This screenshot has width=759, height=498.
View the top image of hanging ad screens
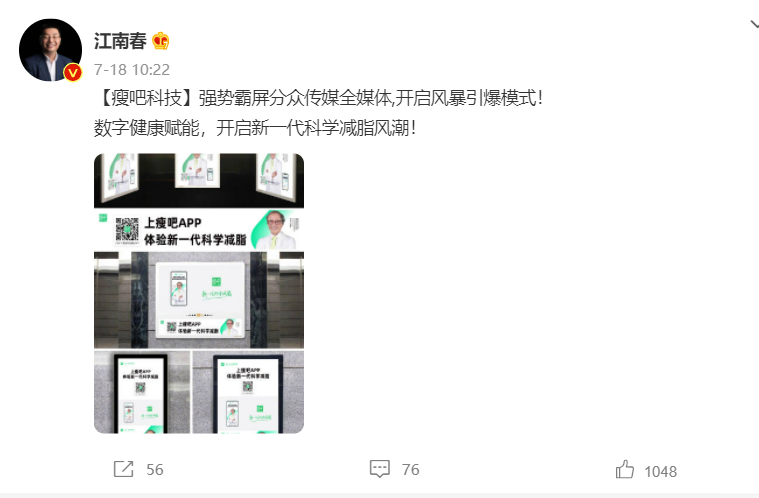click(x=199, y=181)
